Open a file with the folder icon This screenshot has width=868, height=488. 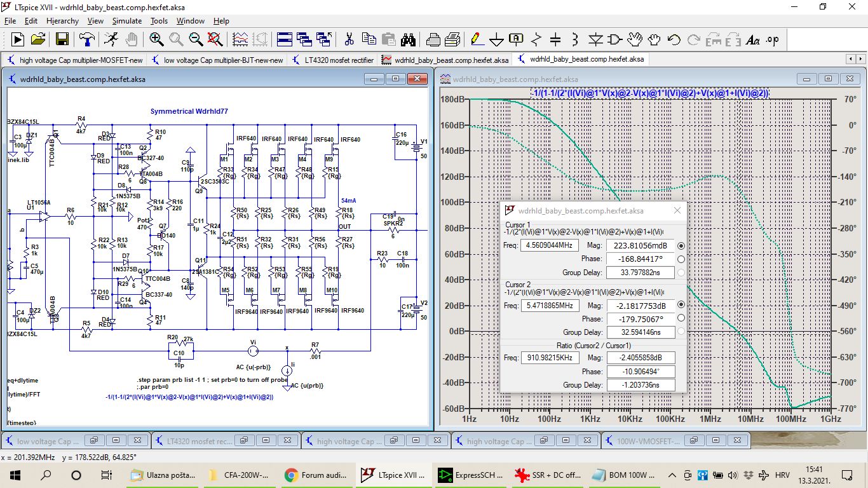(38, 39)
